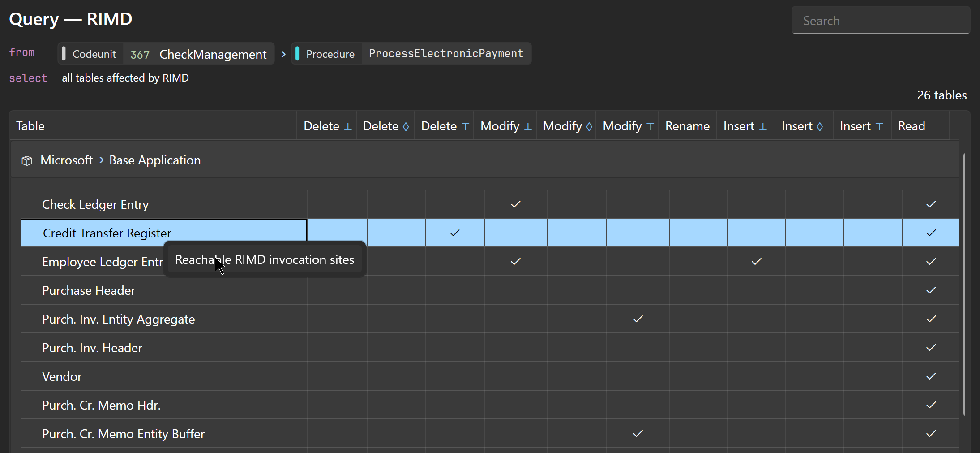Click the table's vertical scrollbar
This screenshot has height=453, width=980.
(964, 285)
